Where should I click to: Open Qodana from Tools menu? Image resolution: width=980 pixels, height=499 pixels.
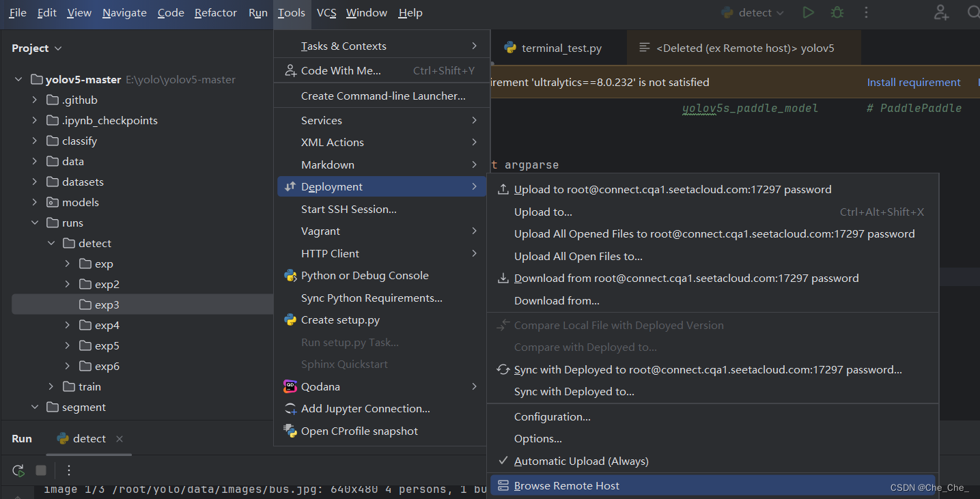pyautogui.click(x=320, y=386)
